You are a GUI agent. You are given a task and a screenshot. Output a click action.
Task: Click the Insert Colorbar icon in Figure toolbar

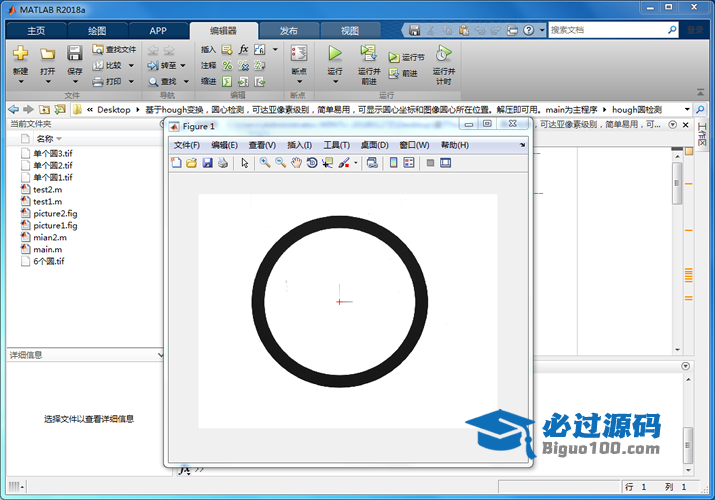[393, 163]
